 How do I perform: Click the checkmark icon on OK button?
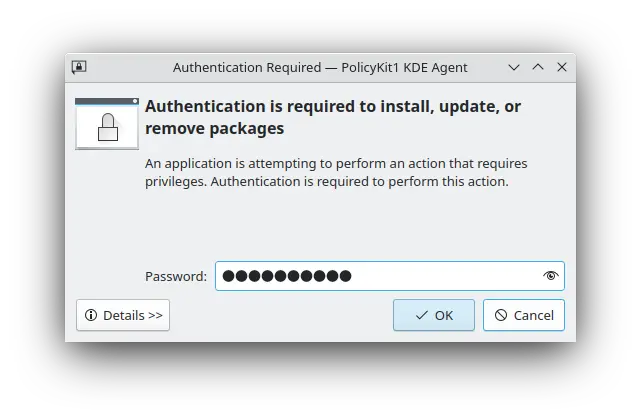421,315
